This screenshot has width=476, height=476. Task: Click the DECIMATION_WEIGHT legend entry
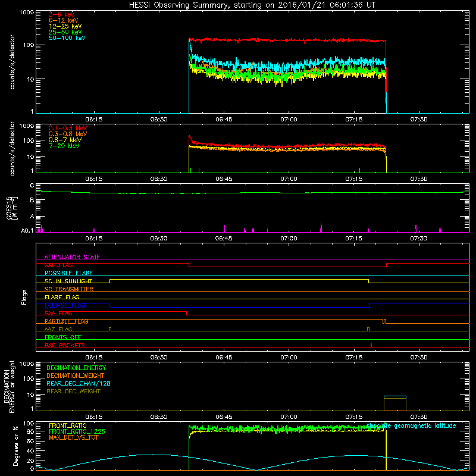point(76,375)
